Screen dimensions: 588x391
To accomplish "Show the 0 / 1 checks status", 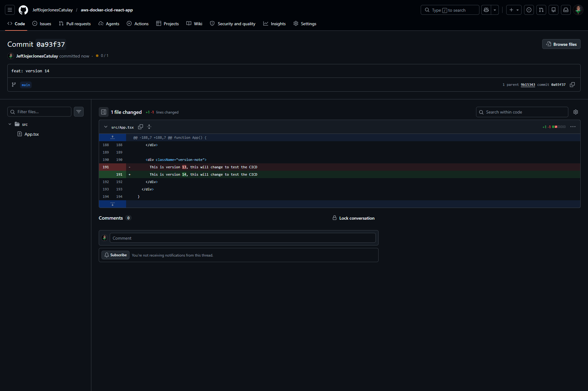I will point(102,56).
